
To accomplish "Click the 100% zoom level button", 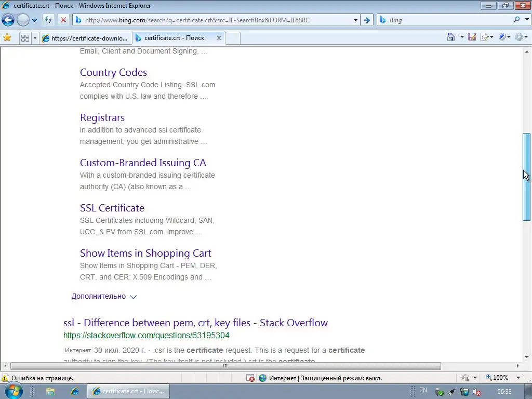I will click(x=497, y=378).
